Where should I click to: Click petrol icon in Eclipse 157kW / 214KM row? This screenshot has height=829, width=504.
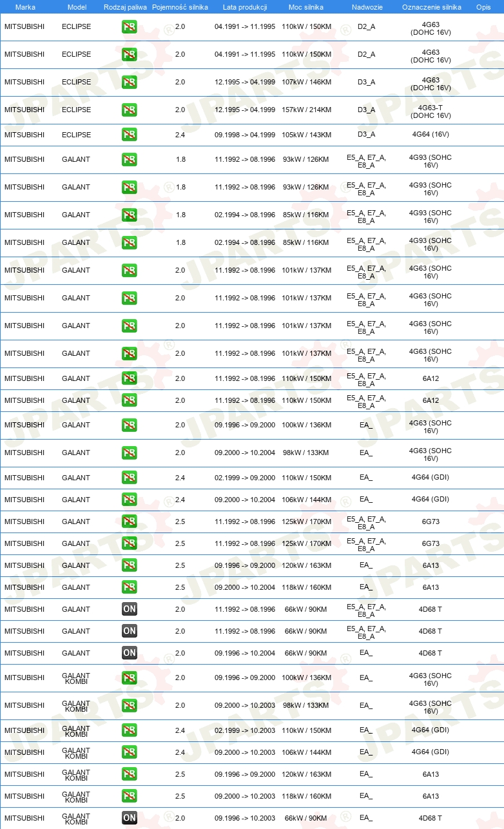point(130,110)
